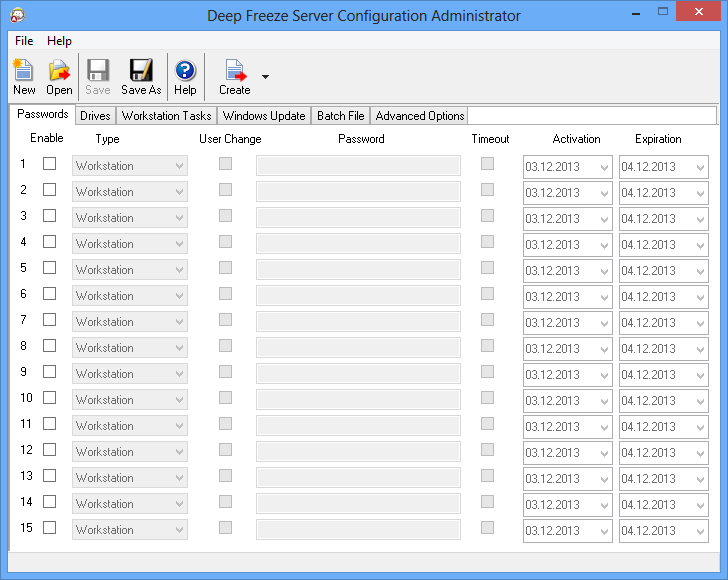Expand Activation date picker in row 1
Viewport: 728px width, 580px height.
point(604,167)
